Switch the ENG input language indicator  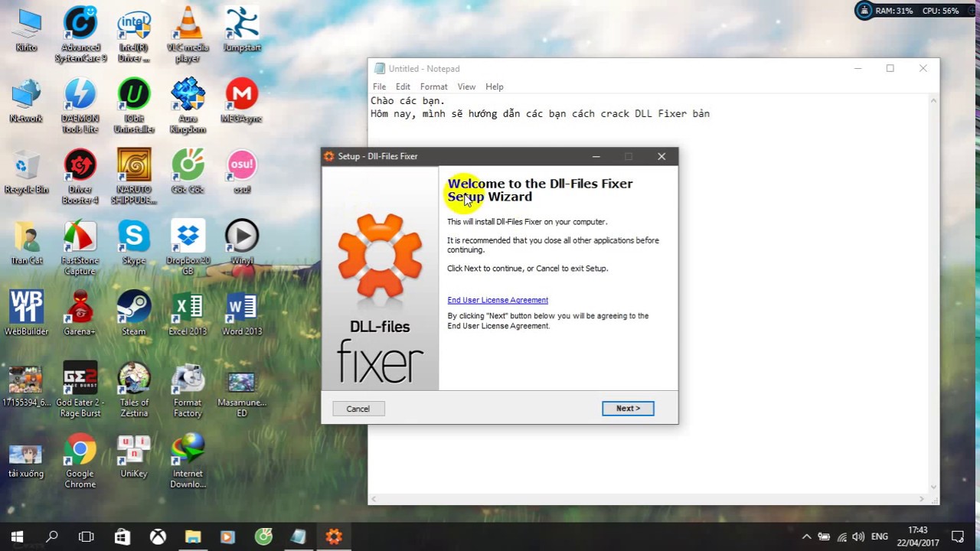(x=880, y=536)
